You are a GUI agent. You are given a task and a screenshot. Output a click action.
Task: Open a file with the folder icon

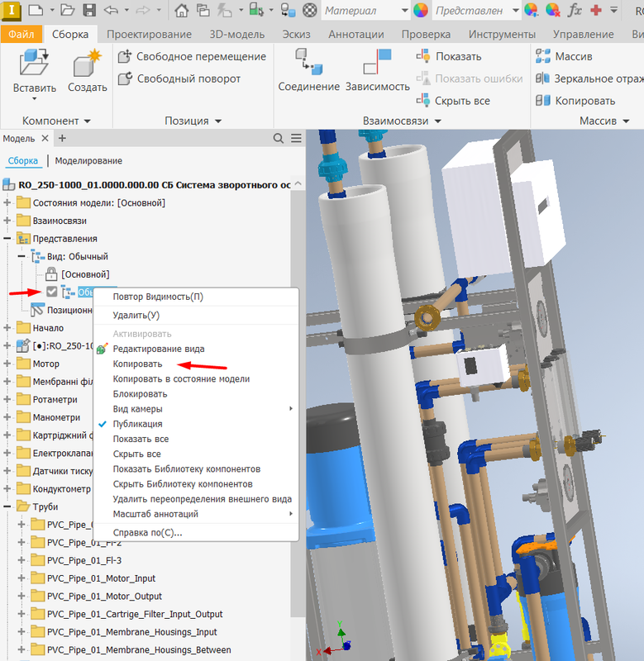[68, 10]
